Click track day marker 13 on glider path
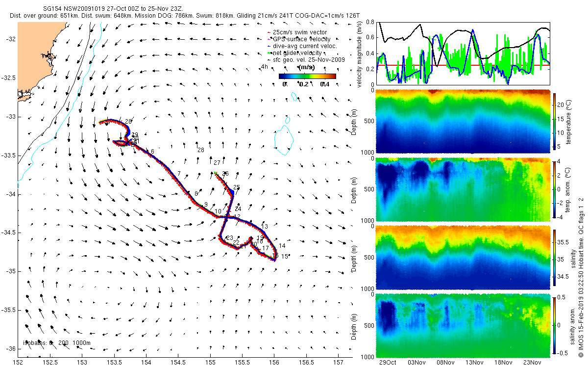 pyautogui.click(x=265, y=227)
